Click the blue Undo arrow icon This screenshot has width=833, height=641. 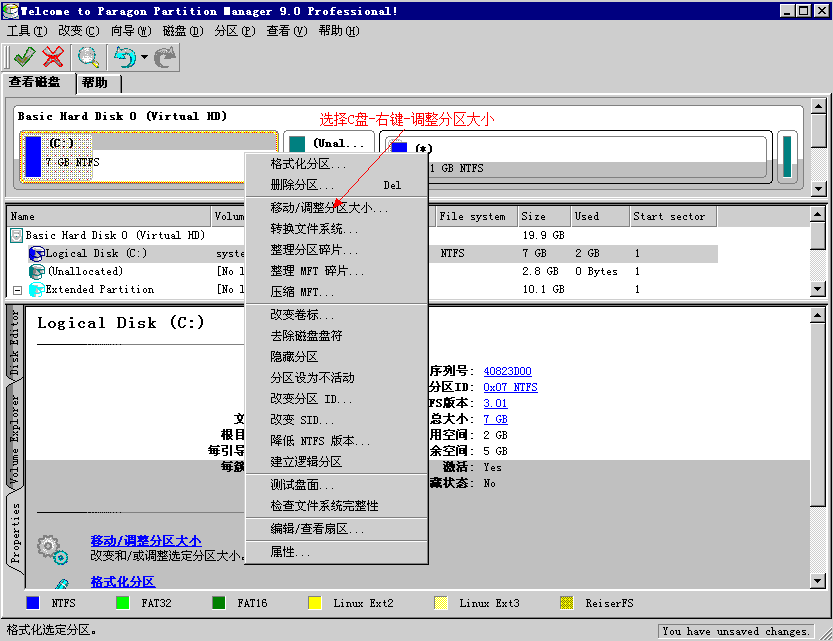point(124,57)
